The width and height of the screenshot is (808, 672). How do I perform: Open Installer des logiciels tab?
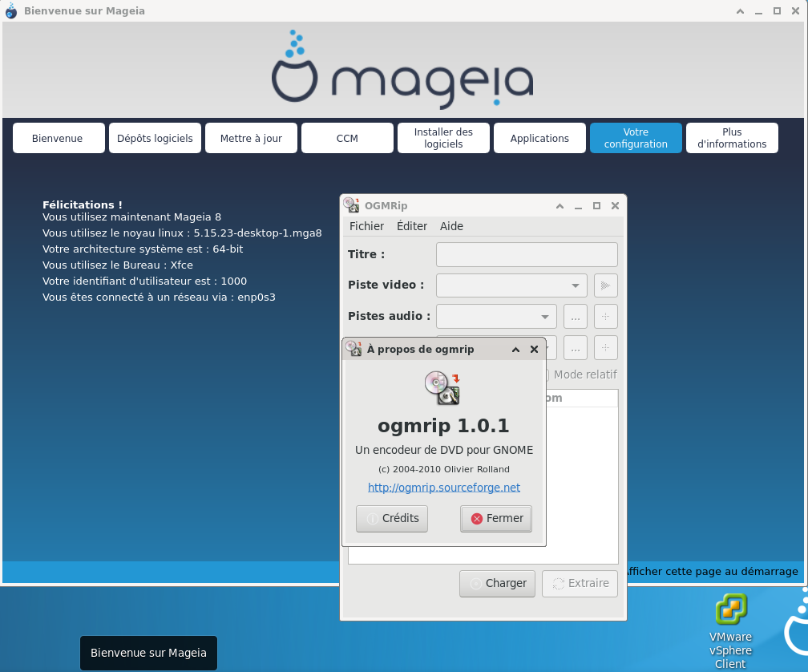[444, 138]
